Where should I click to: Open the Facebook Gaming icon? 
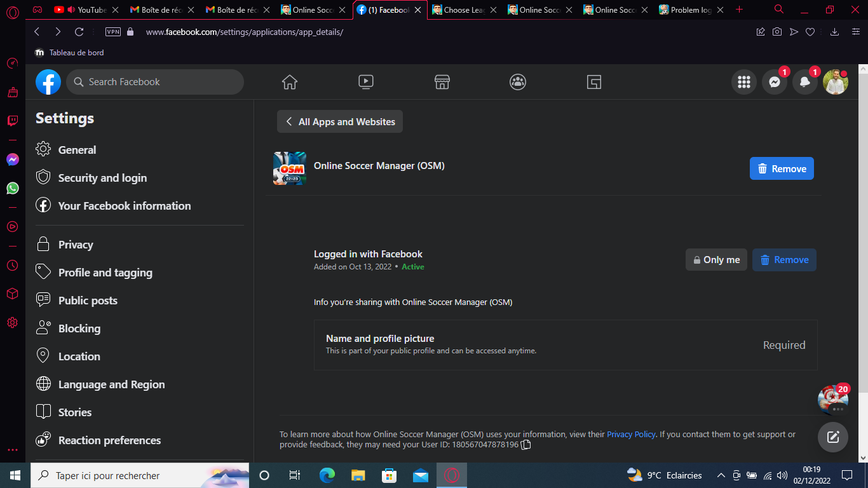tap(594, 82)
